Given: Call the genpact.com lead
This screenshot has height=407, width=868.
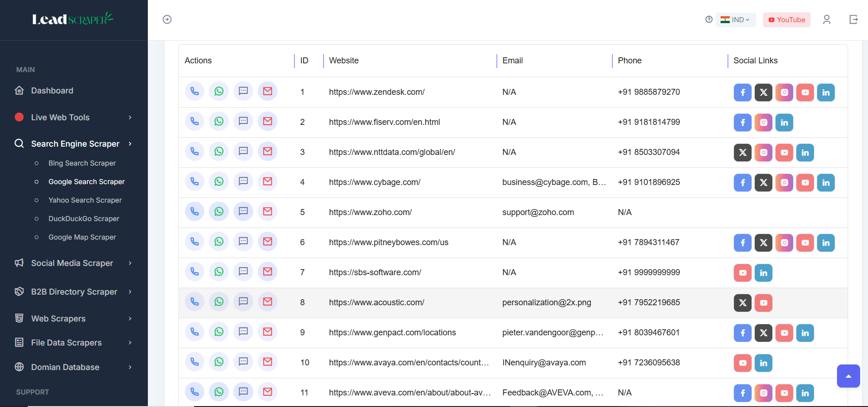Looking at the screenshot, I should tap(195, 332).
